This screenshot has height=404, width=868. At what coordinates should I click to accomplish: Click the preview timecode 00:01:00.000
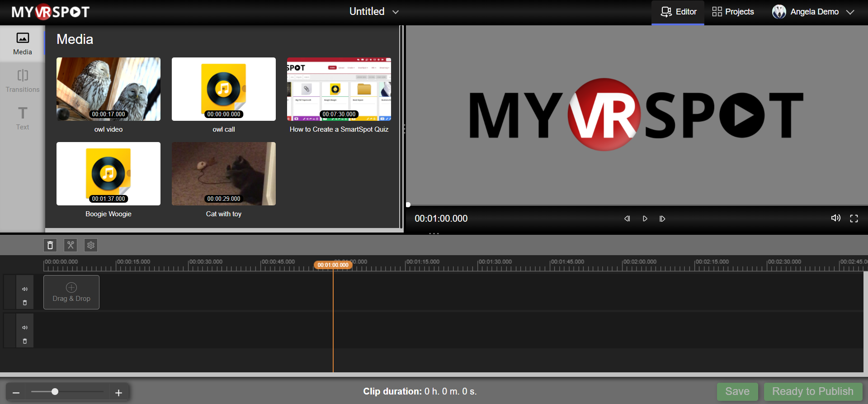pos(441,219)
